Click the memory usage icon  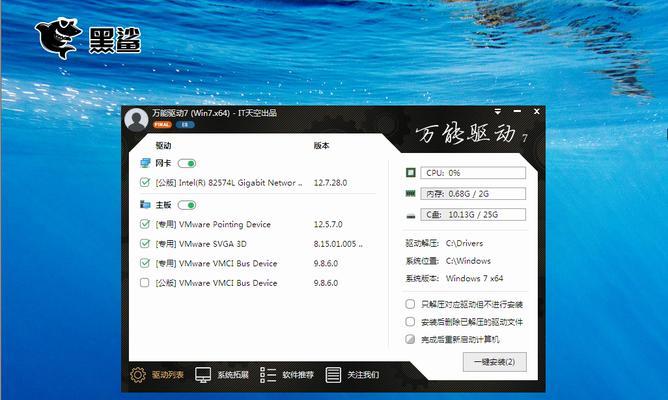tap(410, 193)
